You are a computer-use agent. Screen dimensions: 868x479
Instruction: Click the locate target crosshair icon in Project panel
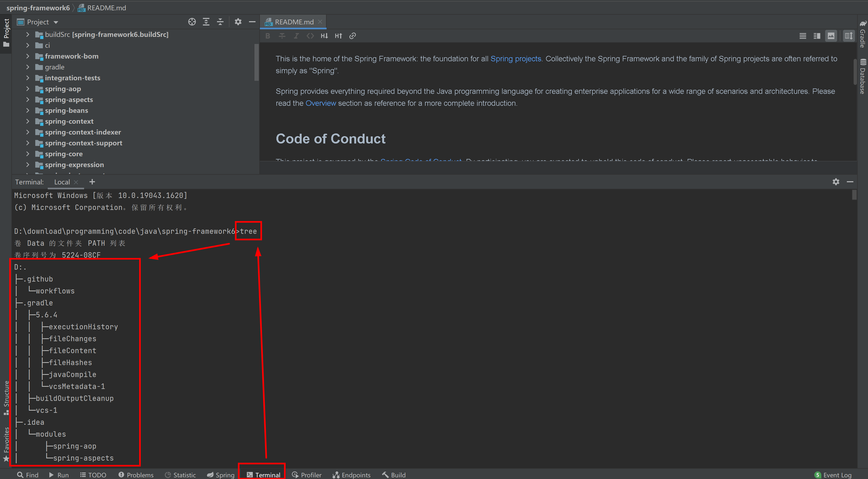[192, 22]
